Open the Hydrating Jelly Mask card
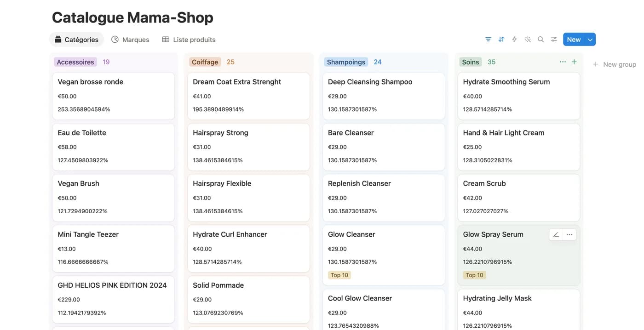The height and width of the screenshot is (330, 644). pyautogui.click(x=519, y=309)
